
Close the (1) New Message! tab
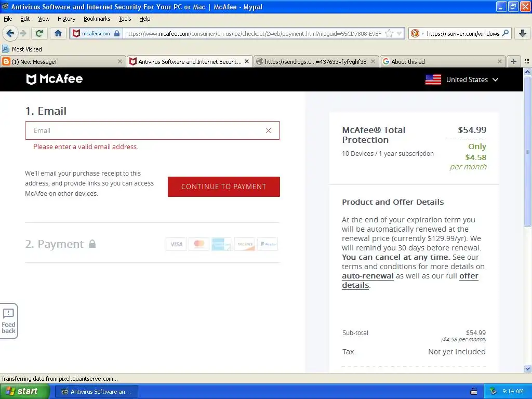120,61
